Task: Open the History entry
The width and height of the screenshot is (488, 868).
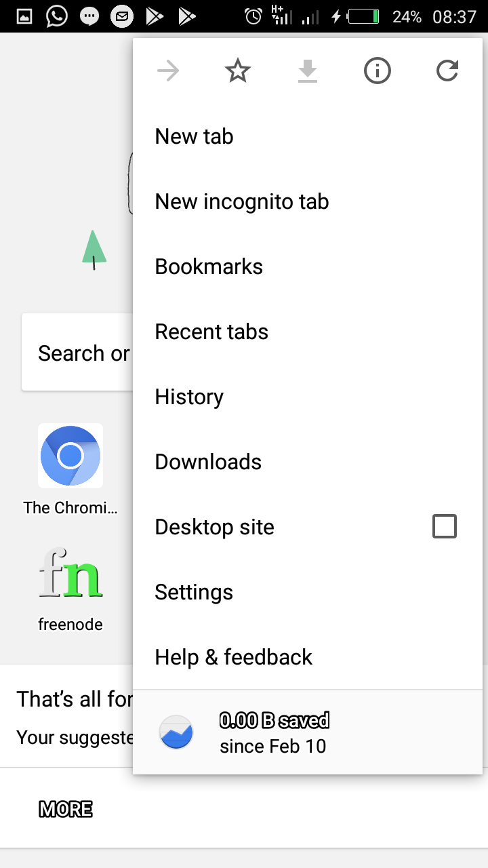Action: tap(308, 397)
